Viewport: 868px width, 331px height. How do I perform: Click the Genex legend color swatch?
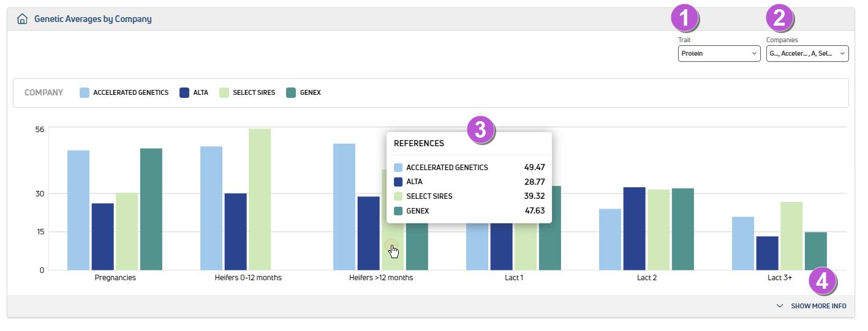click(x=291, y=93)
